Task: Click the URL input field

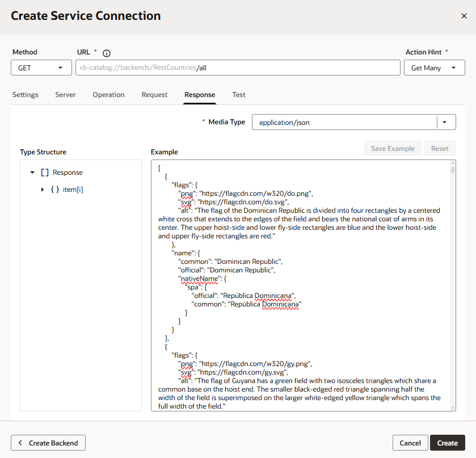Action: point(238,68)
